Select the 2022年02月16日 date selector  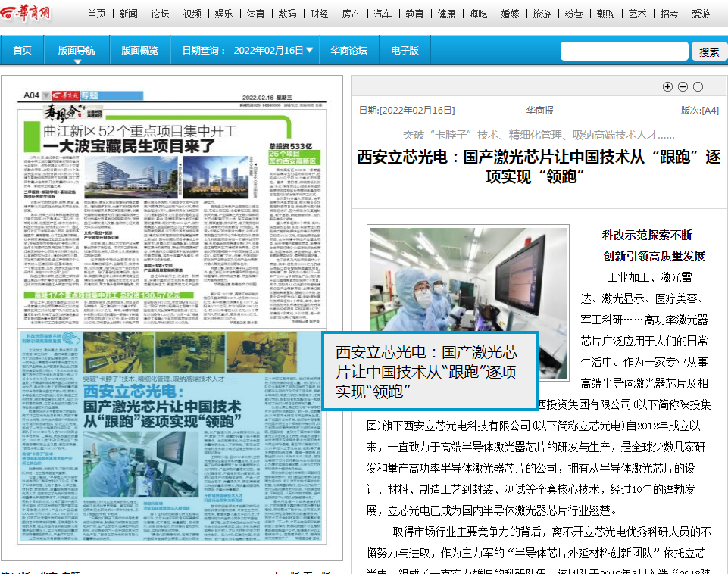(268, 51)
